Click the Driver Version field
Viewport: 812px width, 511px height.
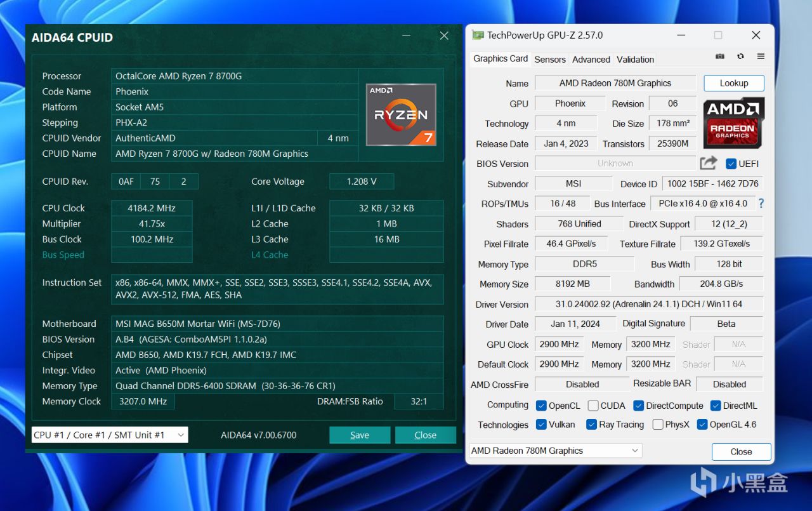tap(650, 304)
